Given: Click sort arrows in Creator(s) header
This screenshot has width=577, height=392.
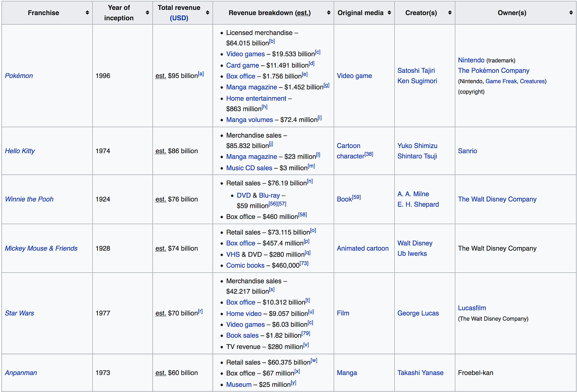Looking at the screenshot, I should point(450,13).
